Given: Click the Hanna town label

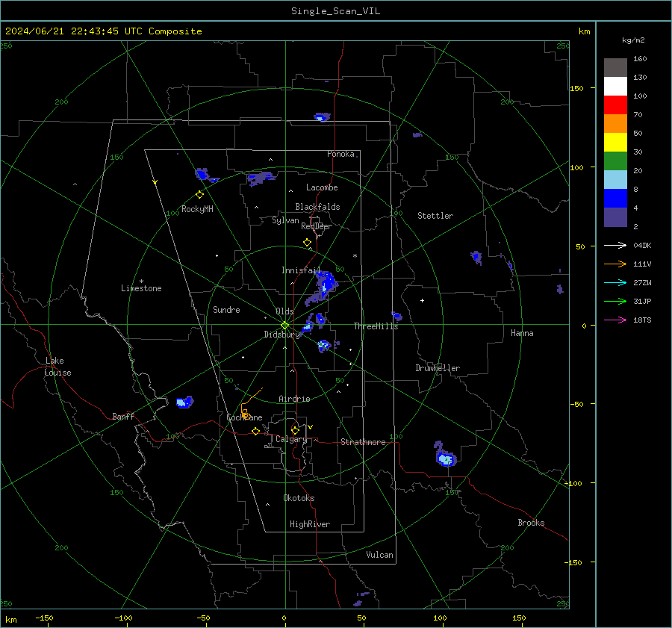Looking at the screenshot, I should (522, 333).
